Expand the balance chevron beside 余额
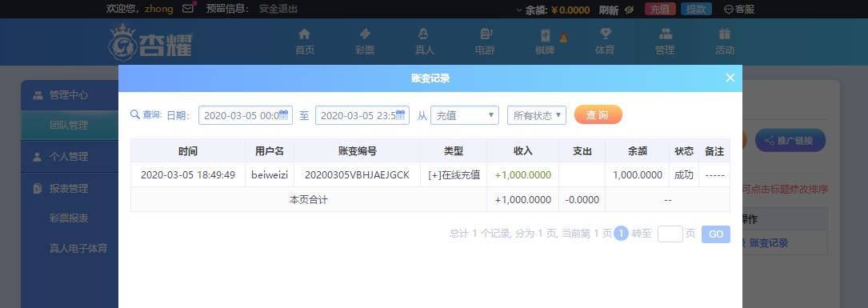Viewport: 868px width, 308px height. (518, 10)
